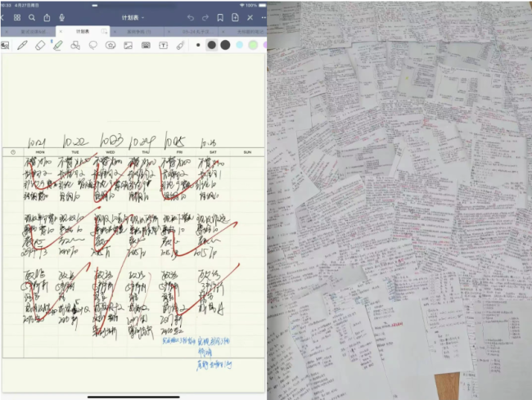Select the Highlighter tool

[x=58, y=46]
